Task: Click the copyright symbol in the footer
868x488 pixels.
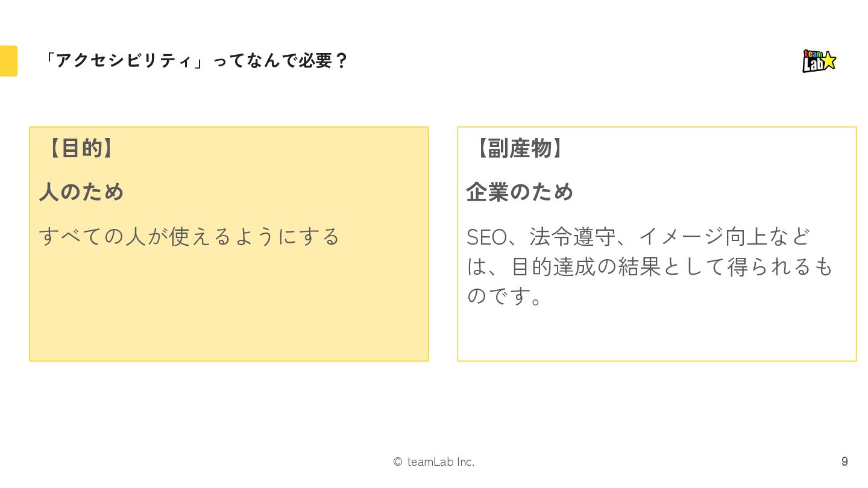Action: [398, 462]
